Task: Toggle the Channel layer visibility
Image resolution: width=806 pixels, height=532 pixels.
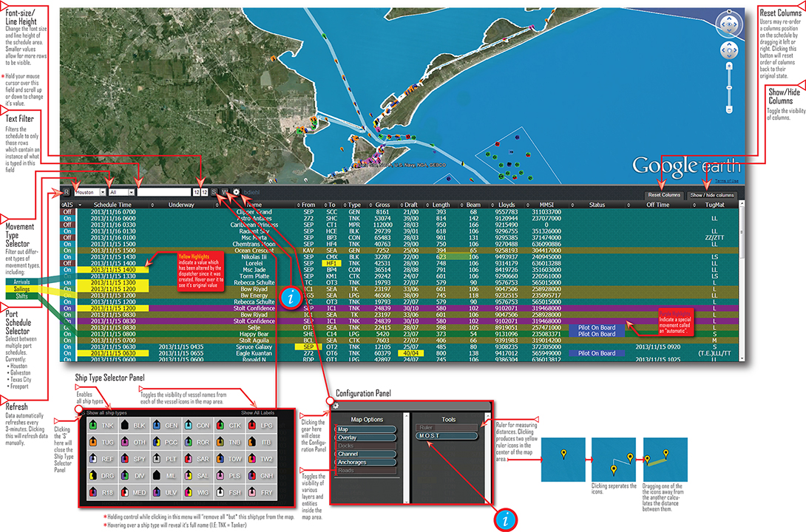Action: coord(363,454)
